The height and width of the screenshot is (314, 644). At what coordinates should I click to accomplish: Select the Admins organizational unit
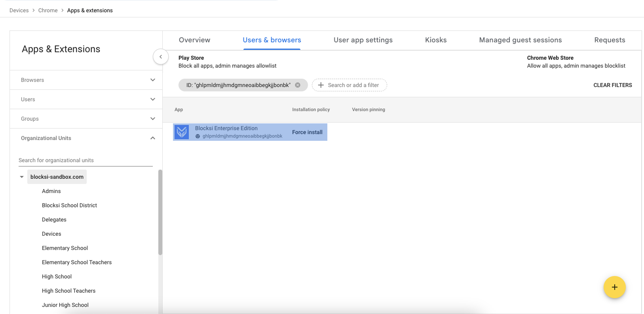[51, 191]
